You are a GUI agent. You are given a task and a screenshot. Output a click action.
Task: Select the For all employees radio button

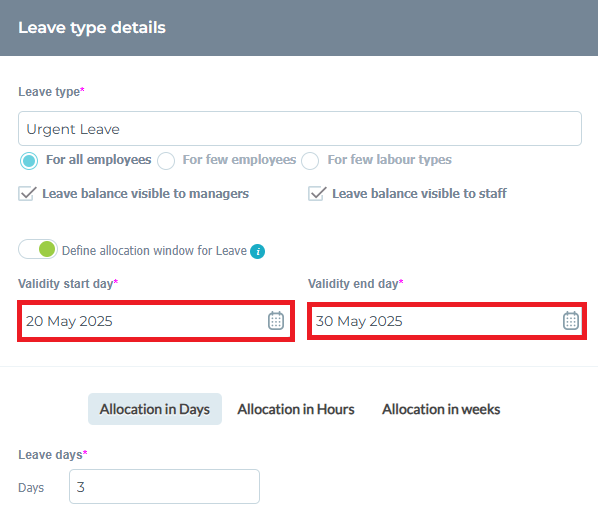[x=29, y=161]
